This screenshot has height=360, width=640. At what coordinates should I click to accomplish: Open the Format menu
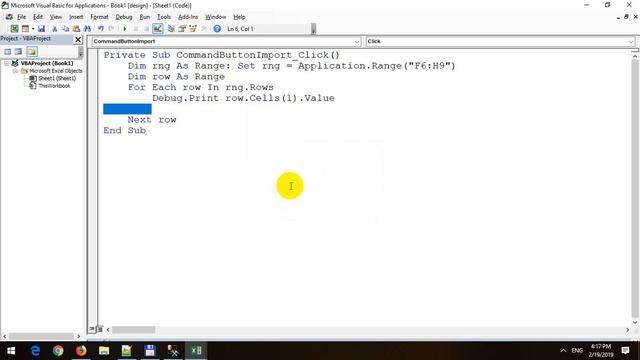tap(100, 17)
